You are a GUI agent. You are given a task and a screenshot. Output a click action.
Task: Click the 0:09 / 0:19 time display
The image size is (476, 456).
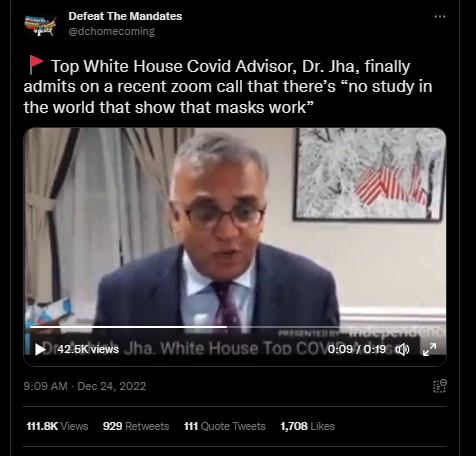(357, 349)
